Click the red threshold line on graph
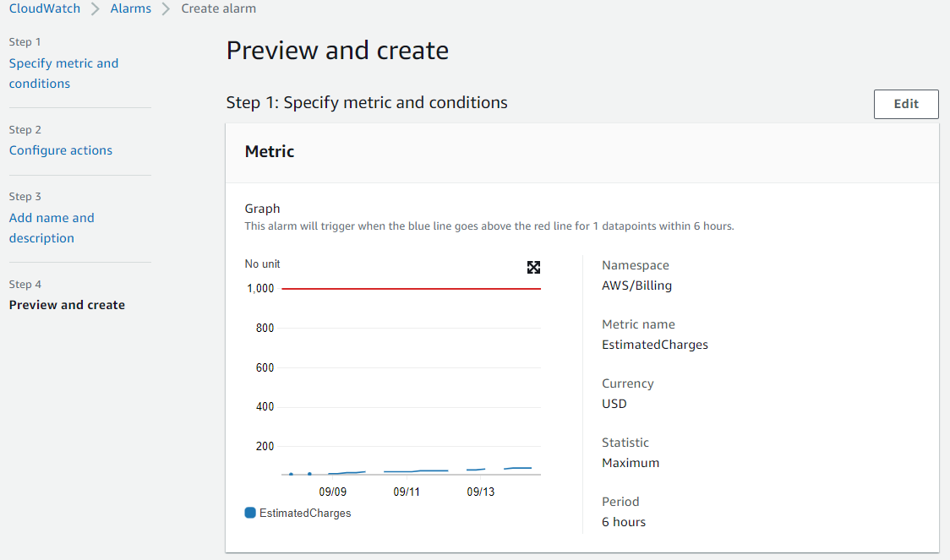The width and height of the screenshot is (950, 560). [x=412, y=288]
